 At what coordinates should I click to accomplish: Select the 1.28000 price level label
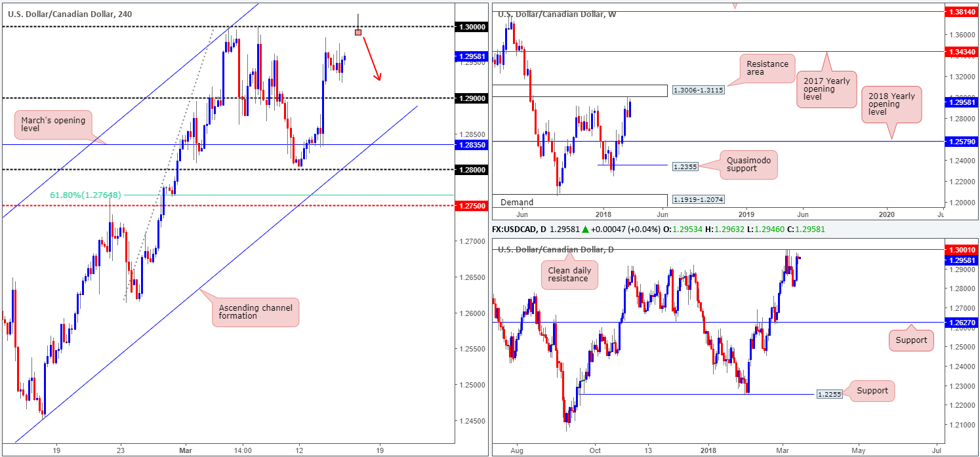coord(471,169)
